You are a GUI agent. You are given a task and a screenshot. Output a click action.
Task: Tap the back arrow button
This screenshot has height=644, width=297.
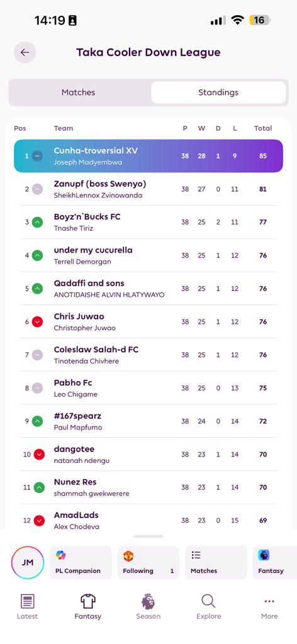pyautogui.click(x=25, y=52)
